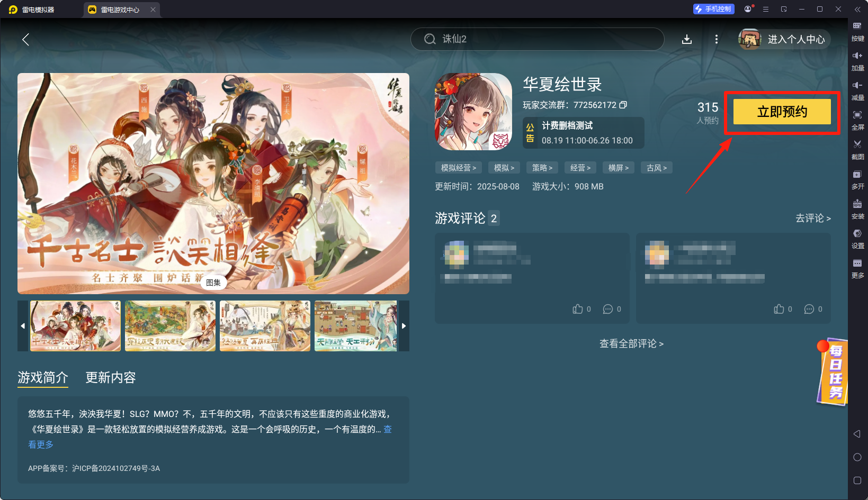Click the 华夏绘世录 game icon
Screen dimensions: 868x500
coord(473,112)
